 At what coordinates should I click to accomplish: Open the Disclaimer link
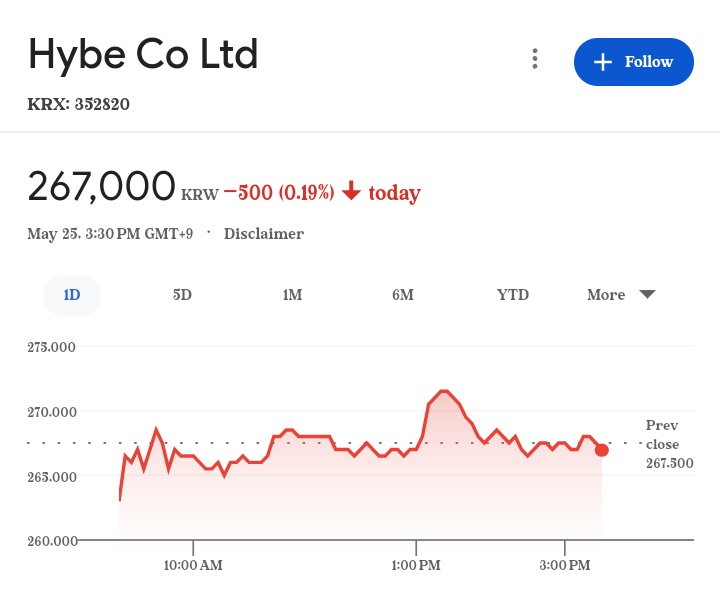point(264,234)
